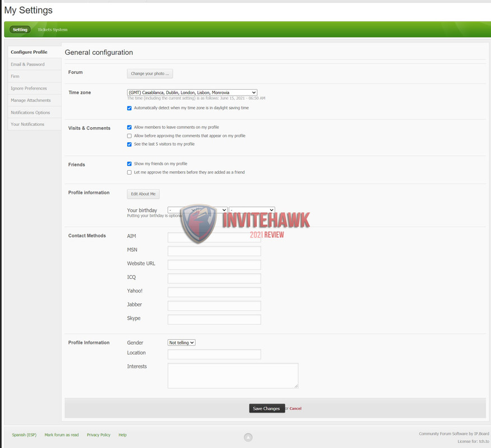Click into the Skype input field
This screenshot has width=491, height=448.
[214, 319]
